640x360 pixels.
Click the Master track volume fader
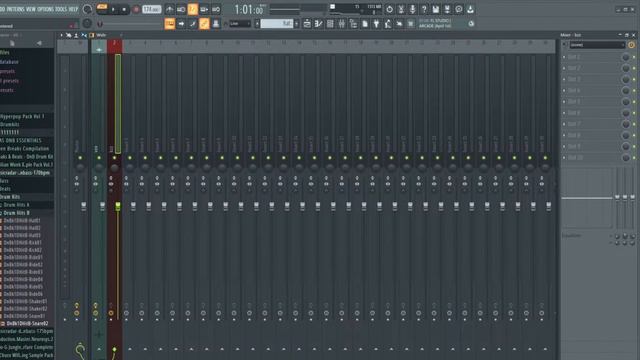point(84,207)
